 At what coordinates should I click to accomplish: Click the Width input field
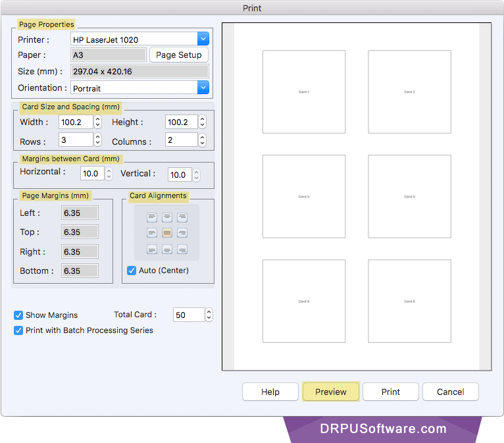76,122
